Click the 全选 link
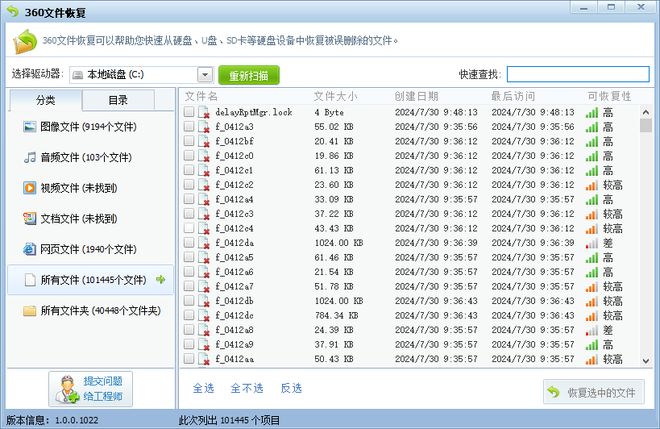This screenshot has width=660, height=429. pyautogui.click(x=203, y=388)
